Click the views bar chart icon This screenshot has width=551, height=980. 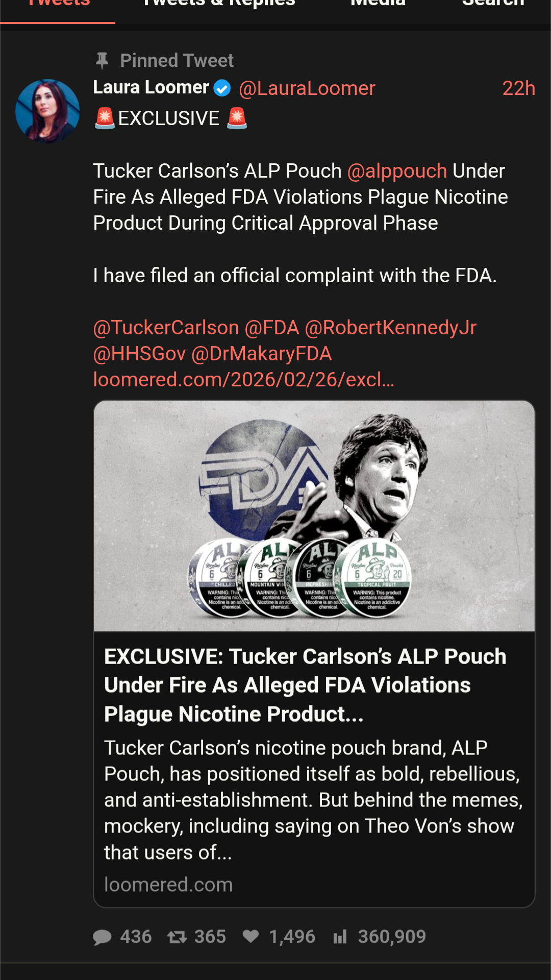pyautogui.click(x=340, y=937)
